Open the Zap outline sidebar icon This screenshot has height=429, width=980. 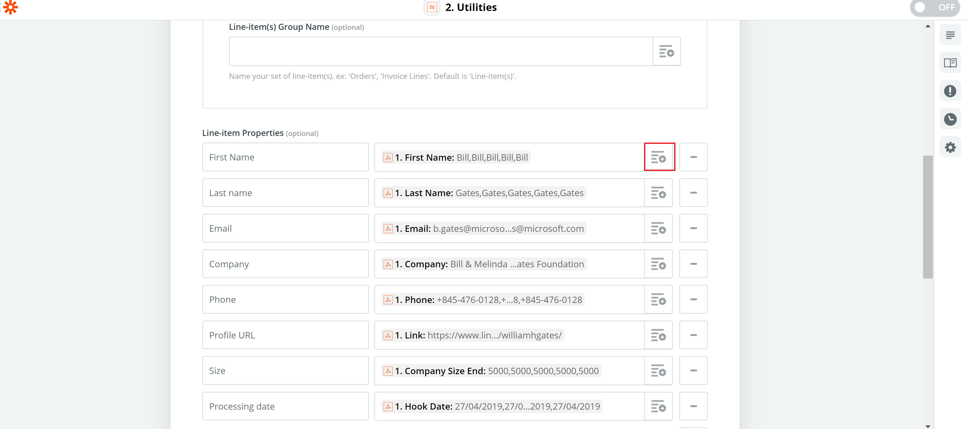click(x=950, y=35)
